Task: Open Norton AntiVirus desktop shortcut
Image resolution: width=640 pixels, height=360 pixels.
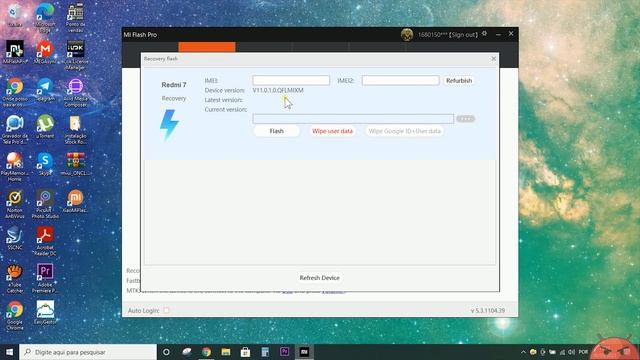Action: pos(15,204)
